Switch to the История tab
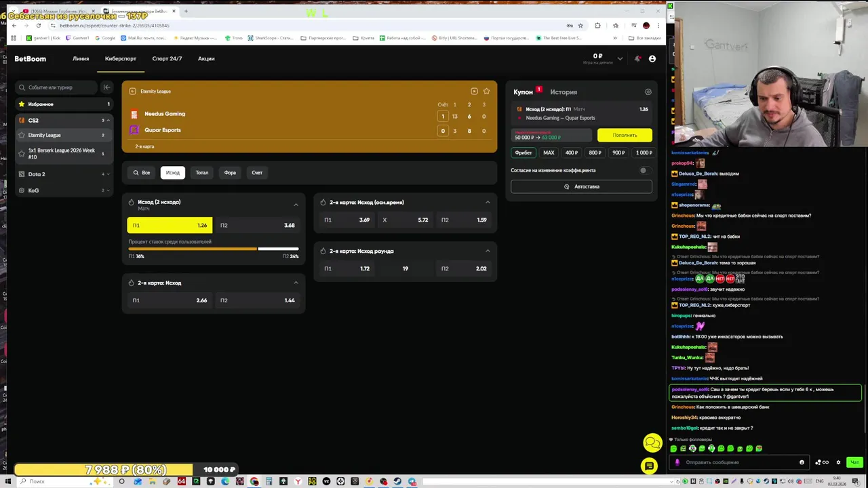The width and height of the screenshot is (868, 488). coord(564,92)
